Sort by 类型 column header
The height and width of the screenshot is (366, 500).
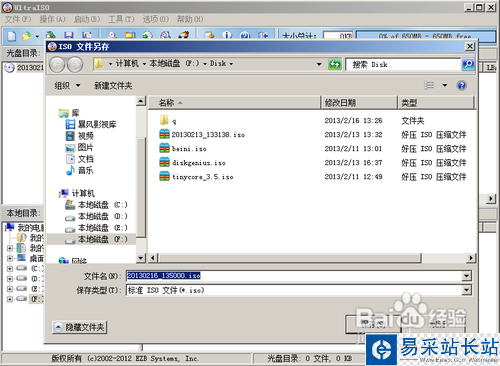[436, 103]
